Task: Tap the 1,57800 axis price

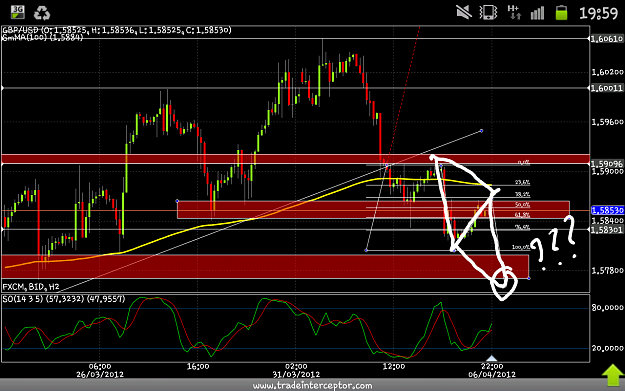Action: tap(607, 271)
